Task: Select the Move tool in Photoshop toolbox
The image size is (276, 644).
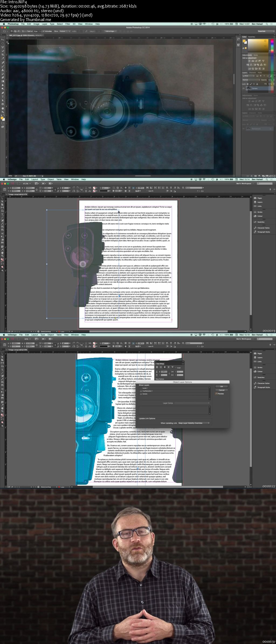Action: point(3,39)
